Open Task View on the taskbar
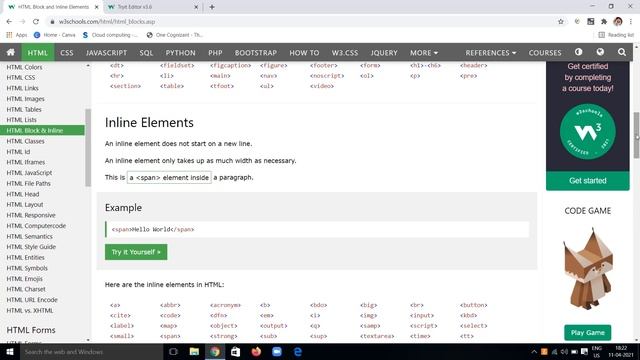The image size is (640, 360). pos(173,351)
